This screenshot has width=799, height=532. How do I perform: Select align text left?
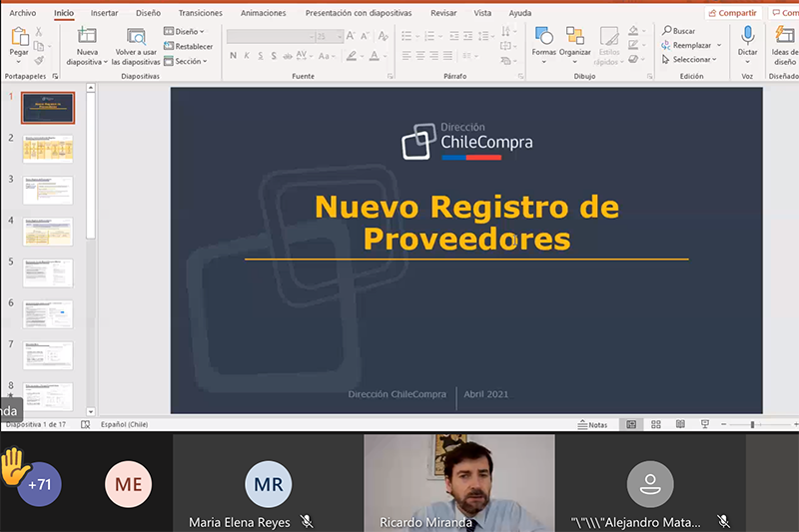coord(406,56)
